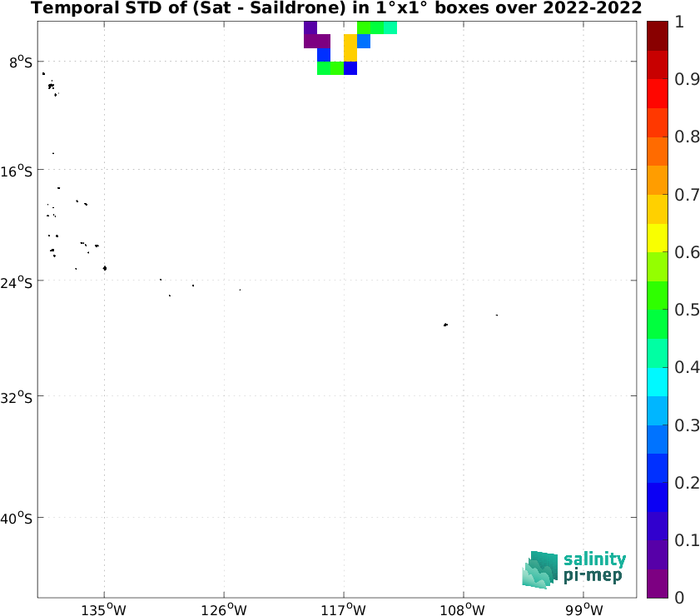Image resolution: width=700 pixels, height=616 pixels.
Task: Select the 24°S latitude label
Action: tap(17, 282)
